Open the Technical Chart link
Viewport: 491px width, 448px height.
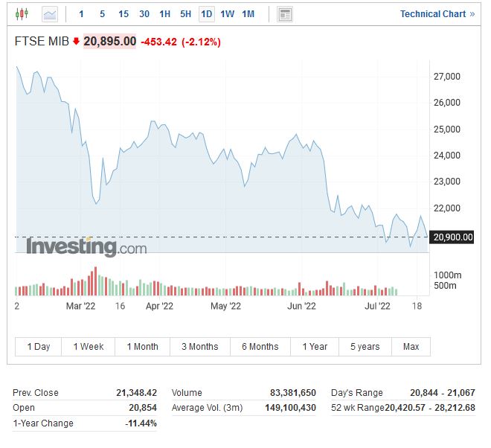(437, 14)
